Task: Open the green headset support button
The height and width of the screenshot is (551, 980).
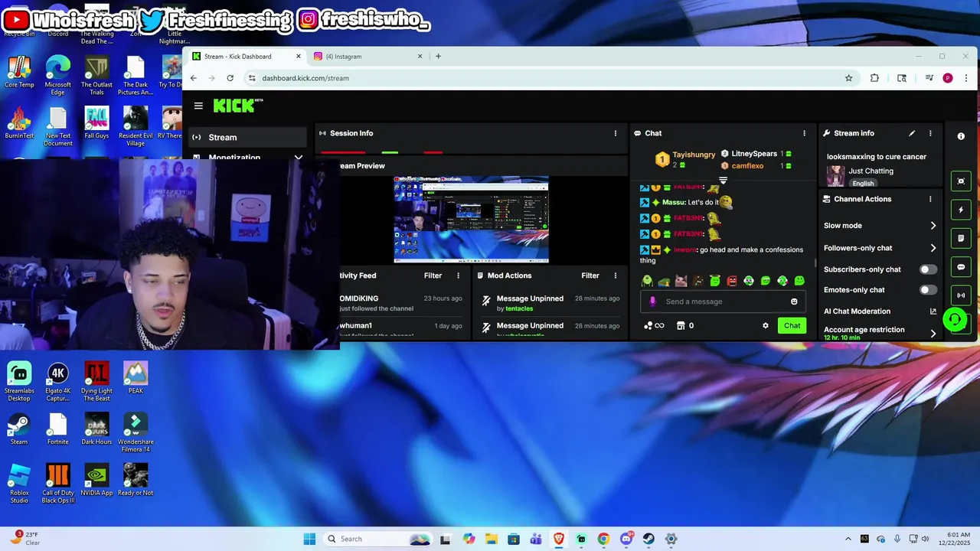Action: pyautogui.click(x=955, y=319)
